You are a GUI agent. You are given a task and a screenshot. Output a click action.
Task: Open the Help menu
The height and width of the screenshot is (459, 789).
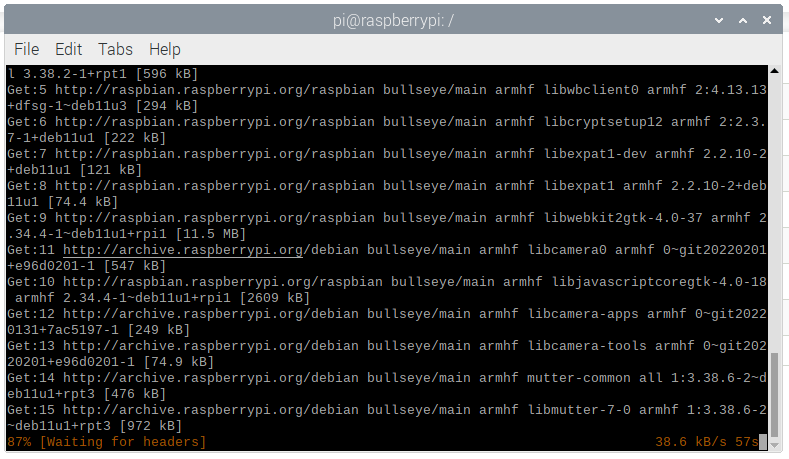tap(165, 49)
